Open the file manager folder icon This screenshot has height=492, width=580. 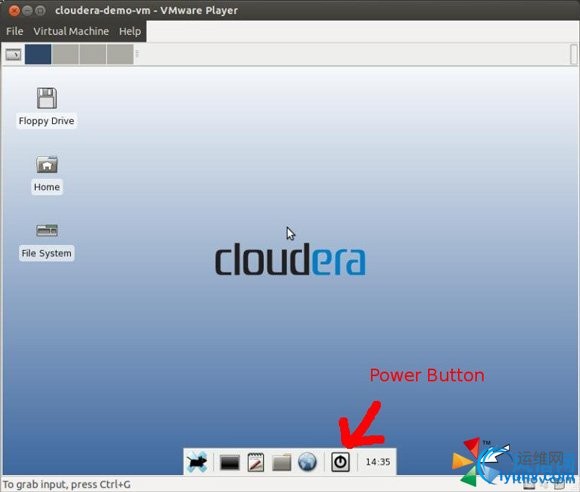point(281,462)
